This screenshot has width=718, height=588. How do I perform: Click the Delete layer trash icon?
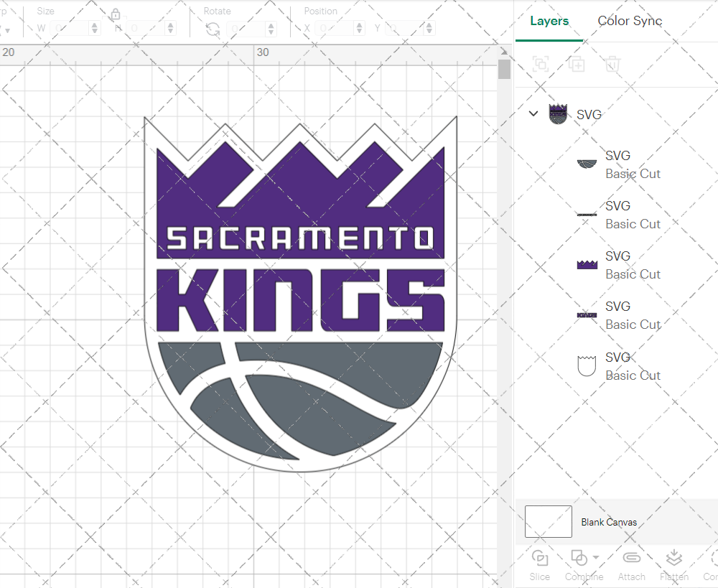pyautogui.click(x=612, y=64)
